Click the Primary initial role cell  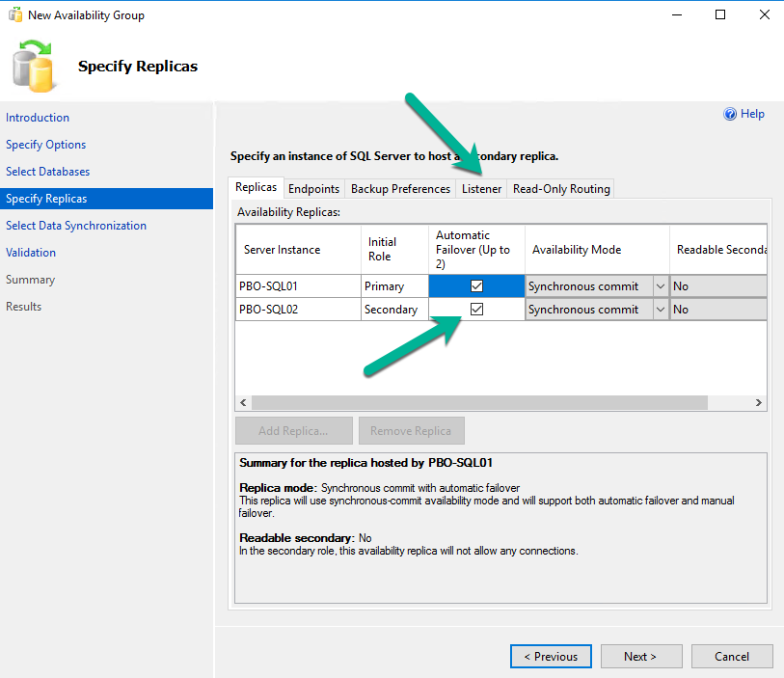[395, 286]
